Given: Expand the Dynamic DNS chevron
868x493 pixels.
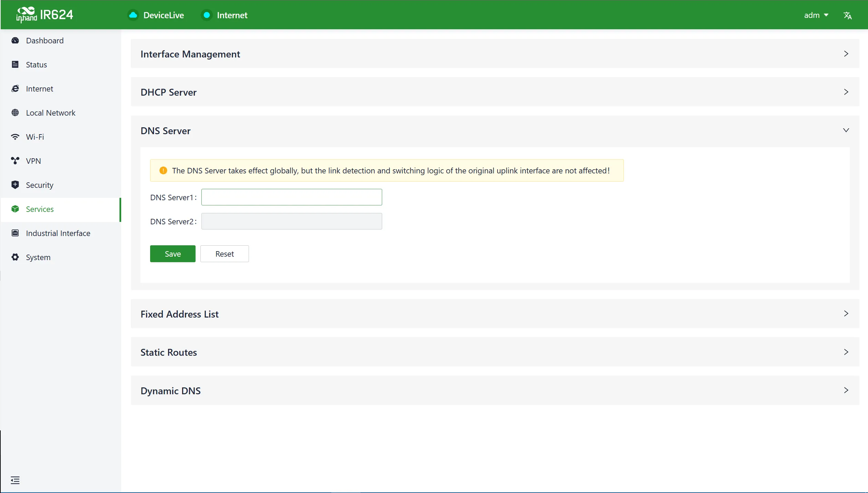Looking at the screenshot, I should pyautogui.click(x=846, y=390).
